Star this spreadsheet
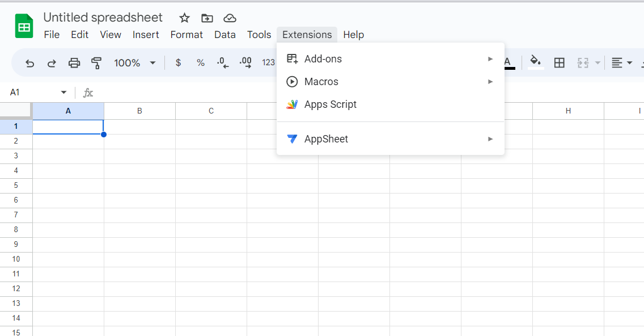The height and width of the screenshot is (336, 644). pos(184,18)
